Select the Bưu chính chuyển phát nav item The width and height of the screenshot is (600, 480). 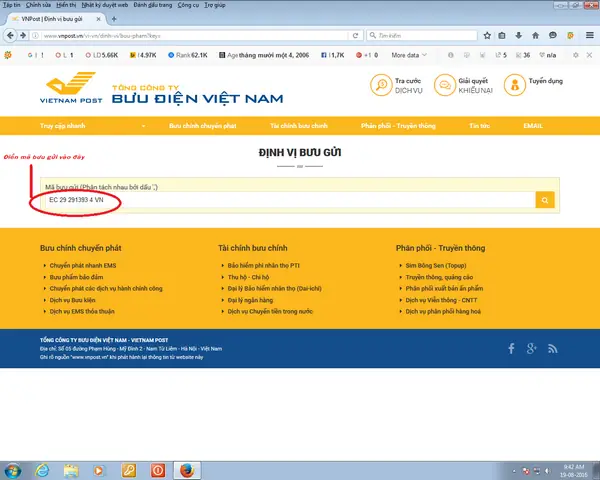pyautogui.click(x=203, y=126)
